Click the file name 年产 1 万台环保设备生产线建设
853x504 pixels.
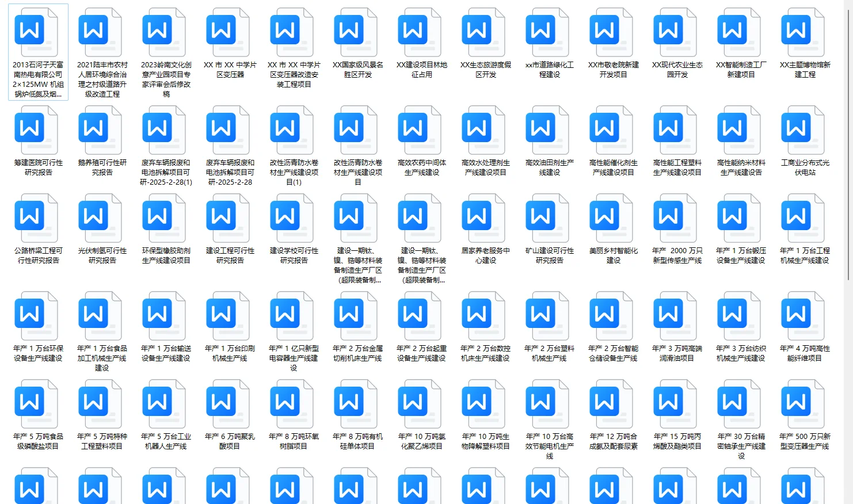39,353
